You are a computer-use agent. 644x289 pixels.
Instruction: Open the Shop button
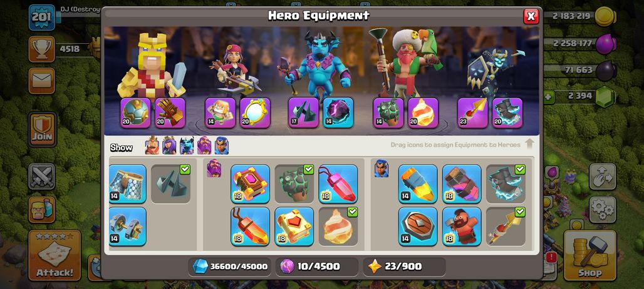[x=590, y=255]
